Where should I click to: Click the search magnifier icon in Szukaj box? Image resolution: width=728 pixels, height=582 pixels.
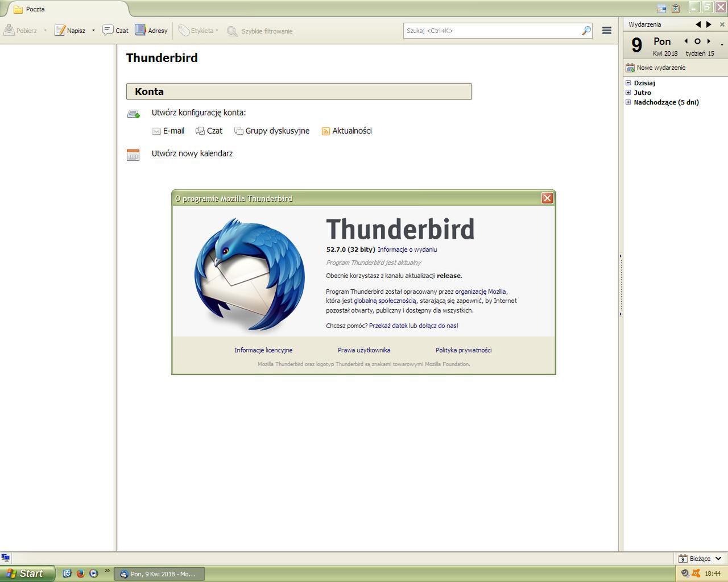tap(586, 31)
